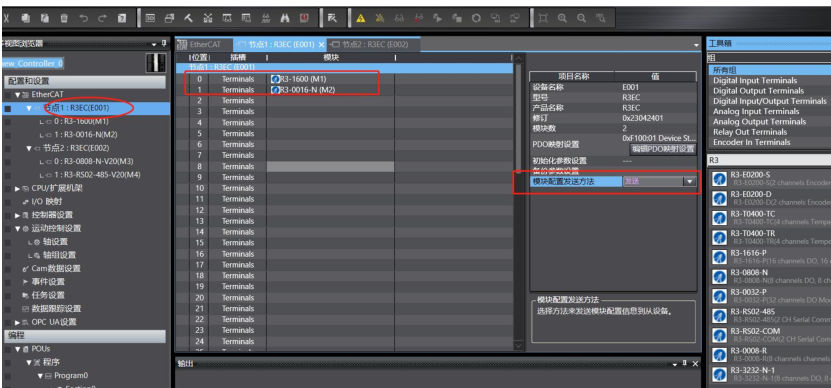
Task: Open the 配置和设置 section header
Action: [85, 81]
